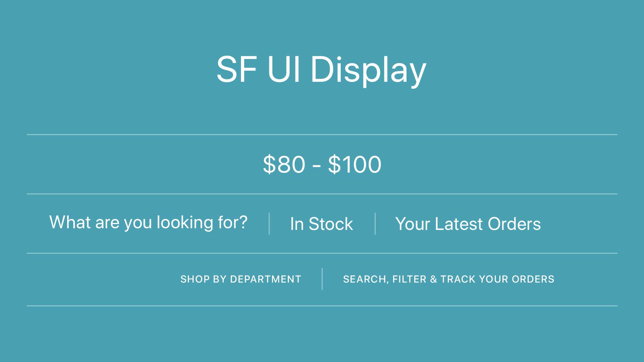Click divider left of "In Stock"
The image size is (644, 362).
tap(269, 224)
